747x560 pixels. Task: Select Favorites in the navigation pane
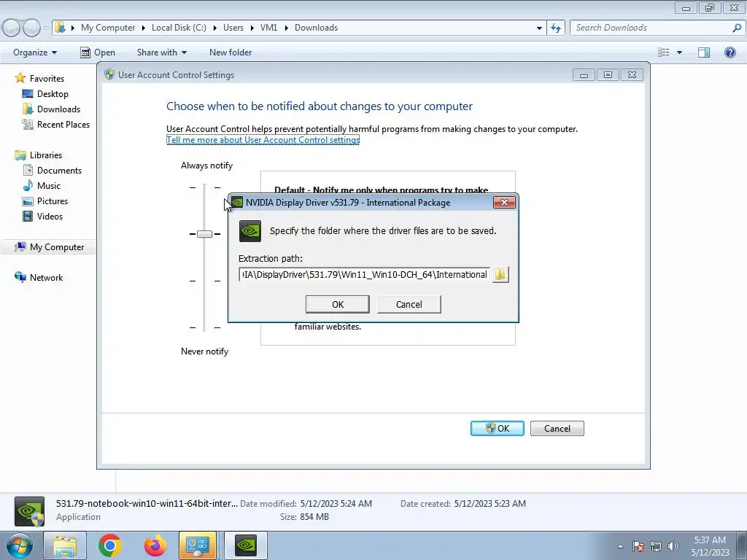click(x=47, y=79)
